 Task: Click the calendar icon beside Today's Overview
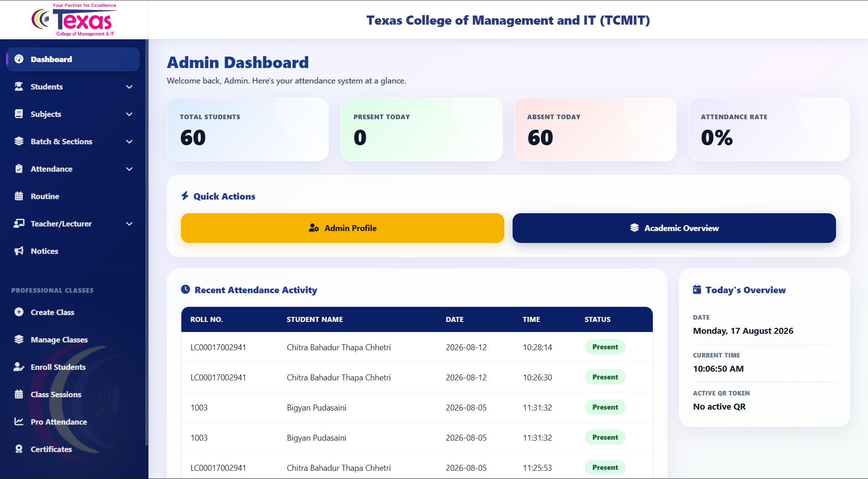tap(697, 290)
